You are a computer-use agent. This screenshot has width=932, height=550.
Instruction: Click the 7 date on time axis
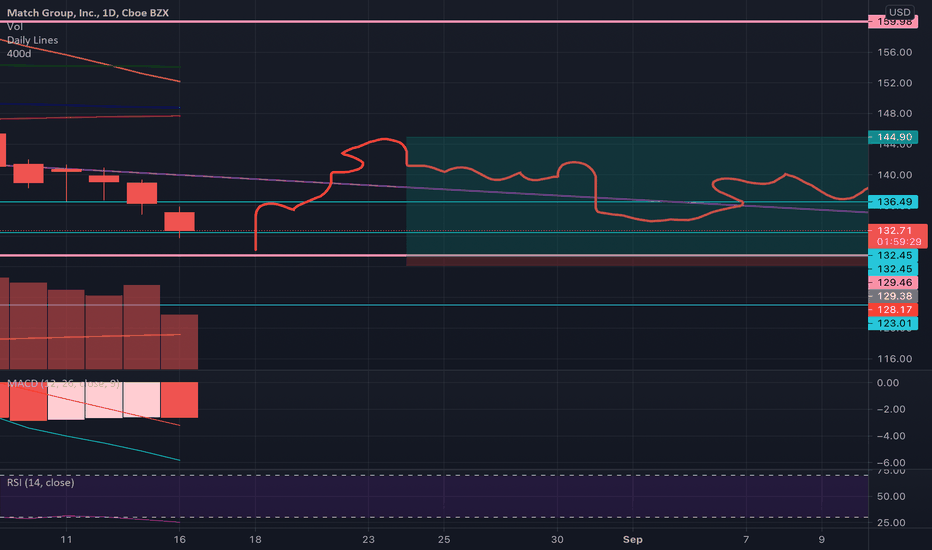click(x=746, y=539)
